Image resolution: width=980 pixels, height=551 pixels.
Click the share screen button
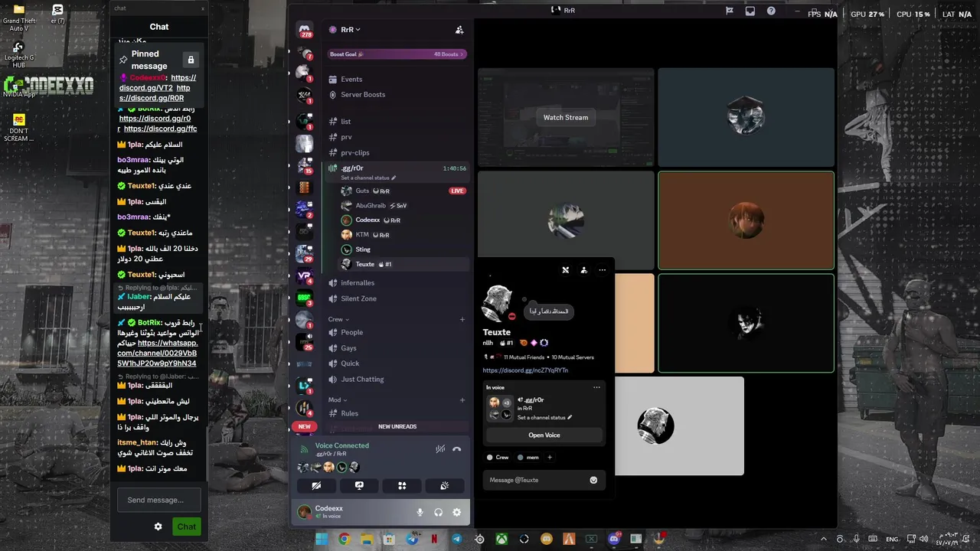pyautogui.click(x=359, y=485)
